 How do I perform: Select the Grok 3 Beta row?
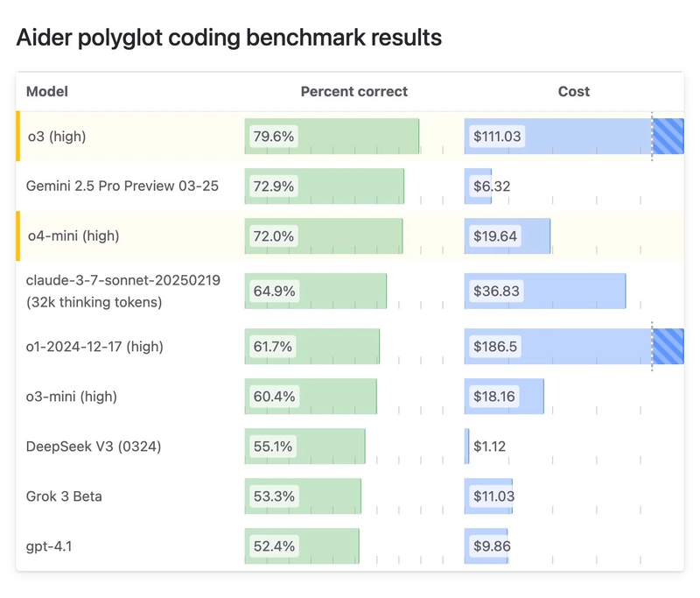tap(350, 496)
